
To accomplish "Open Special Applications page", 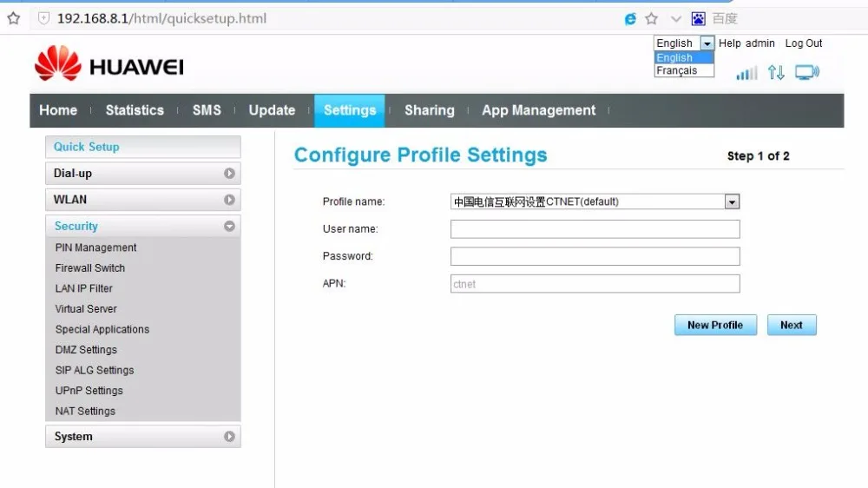I will 102,330.
